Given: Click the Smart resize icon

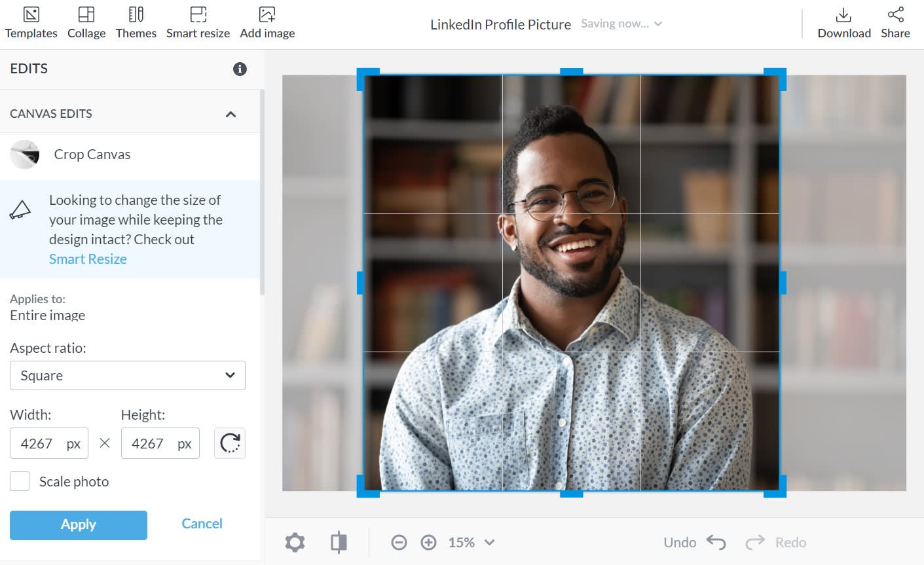Looking at the screenshot, I should pyautogui.click(x=198, y=14).
